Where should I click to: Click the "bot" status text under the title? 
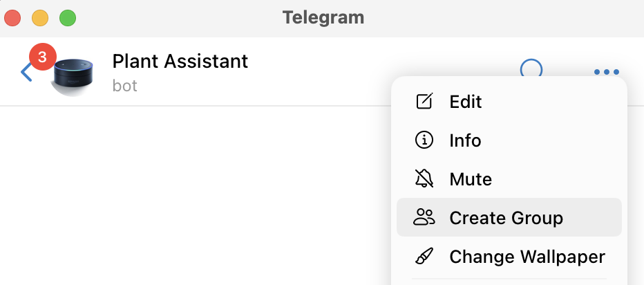click(x=125, y=86)
